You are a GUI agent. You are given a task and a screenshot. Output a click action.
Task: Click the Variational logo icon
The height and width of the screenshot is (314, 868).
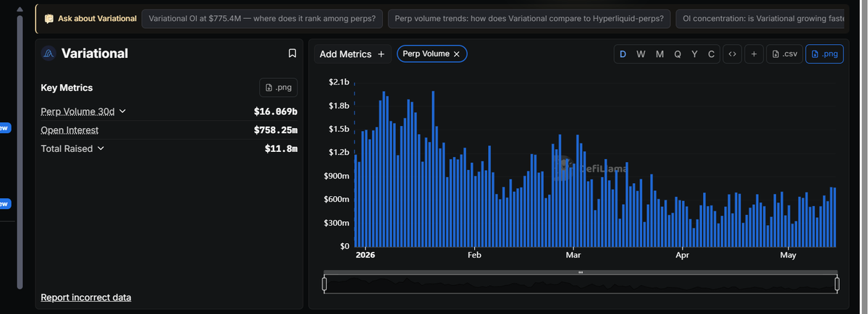[x=49, y=53]
